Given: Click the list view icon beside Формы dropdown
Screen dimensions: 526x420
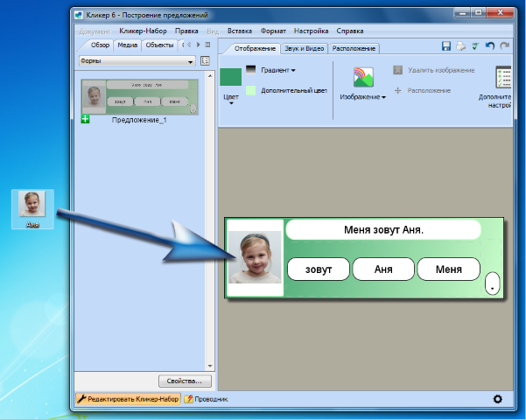Looking at the screenshot, I should tap(205, 61).
